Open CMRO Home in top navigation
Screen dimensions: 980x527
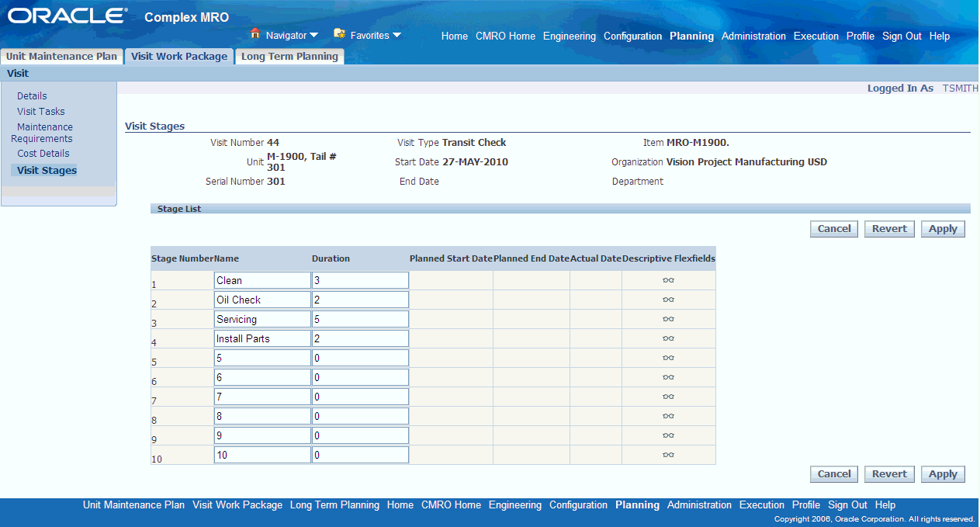click(x=505, y=36)
